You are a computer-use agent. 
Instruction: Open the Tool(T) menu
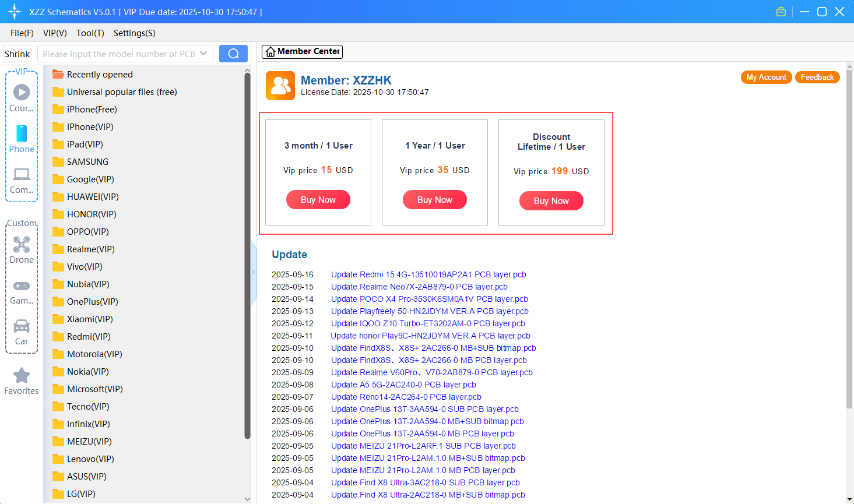point(90,33)
